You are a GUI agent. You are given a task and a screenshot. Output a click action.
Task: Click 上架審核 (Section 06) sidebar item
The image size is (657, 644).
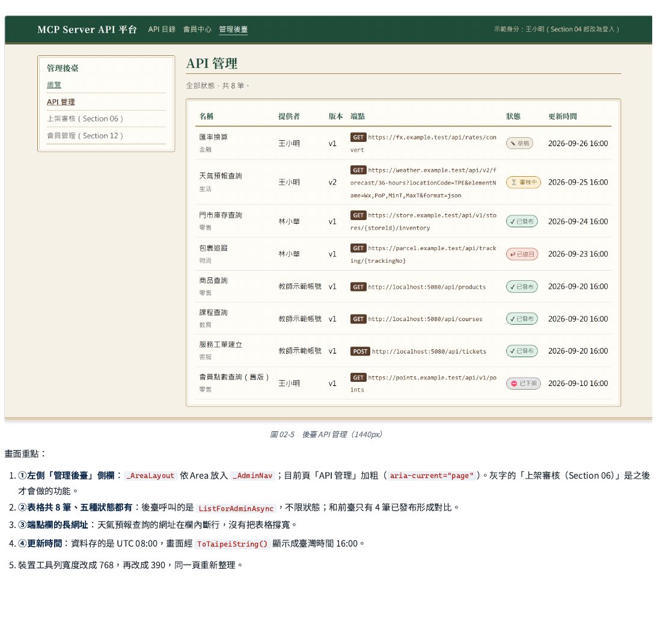tap(85, 118)
